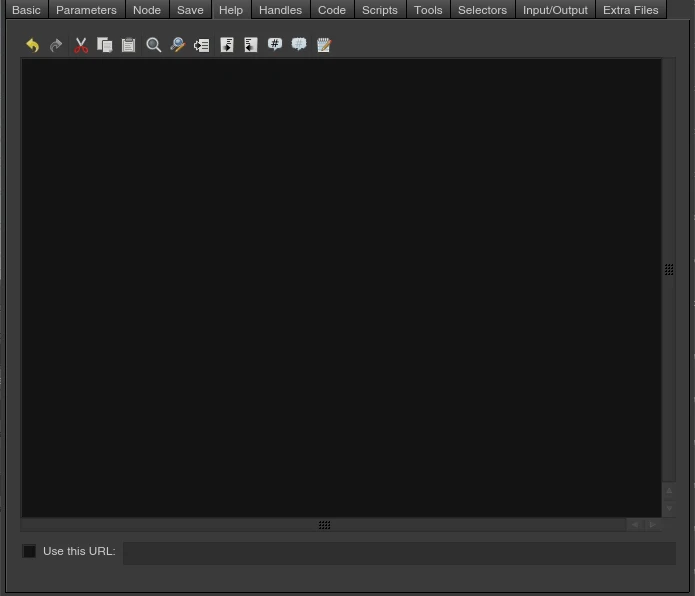The height and width of the screenshot is (596, 695).
Task: Unindent selected lines with the outdent icon
Action: point(251,45)
